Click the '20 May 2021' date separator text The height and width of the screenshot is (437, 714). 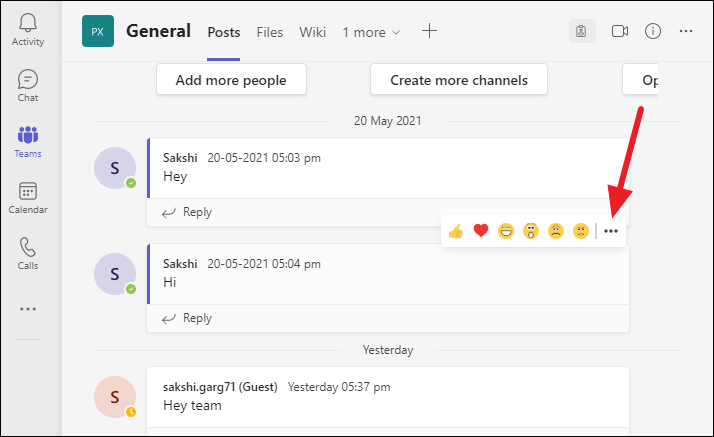[x=388, y=121]
